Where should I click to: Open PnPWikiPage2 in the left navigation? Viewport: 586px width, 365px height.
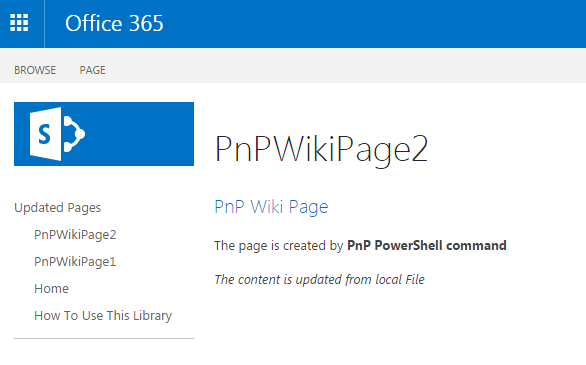coord(75,235)
